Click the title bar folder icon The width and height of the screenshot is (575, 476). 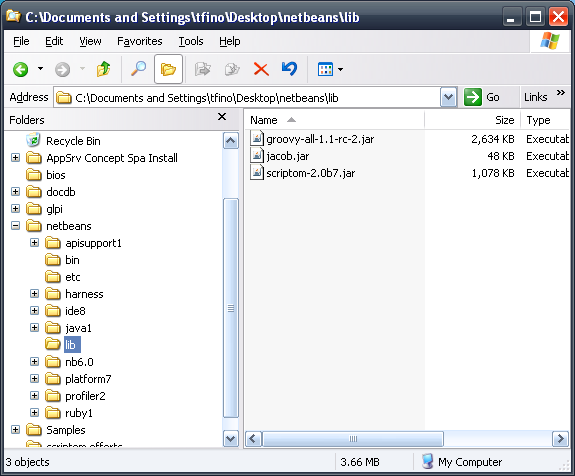pyautogui.click(x=13, y=17)
